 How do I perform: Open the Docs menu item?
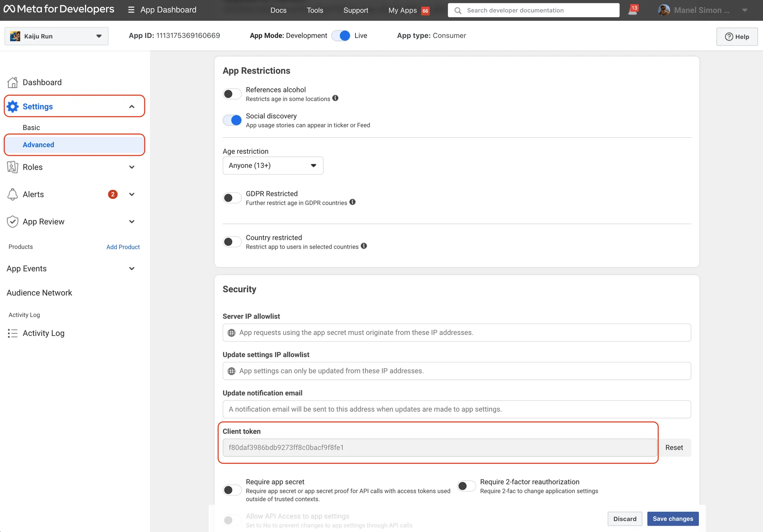tap(278, 10)
